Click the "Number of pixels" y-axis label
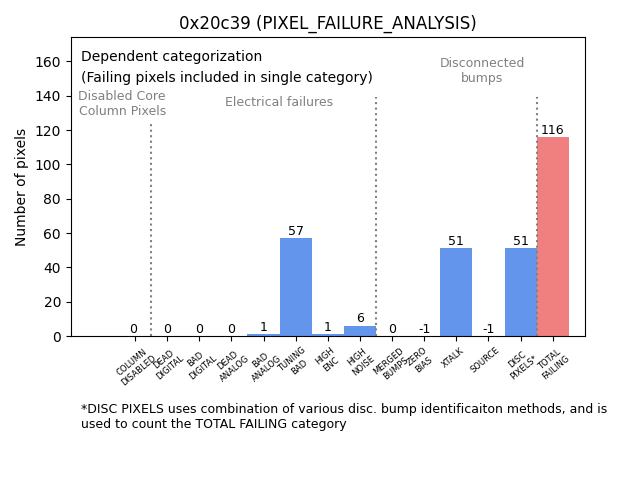 click(x=21, y=187)
